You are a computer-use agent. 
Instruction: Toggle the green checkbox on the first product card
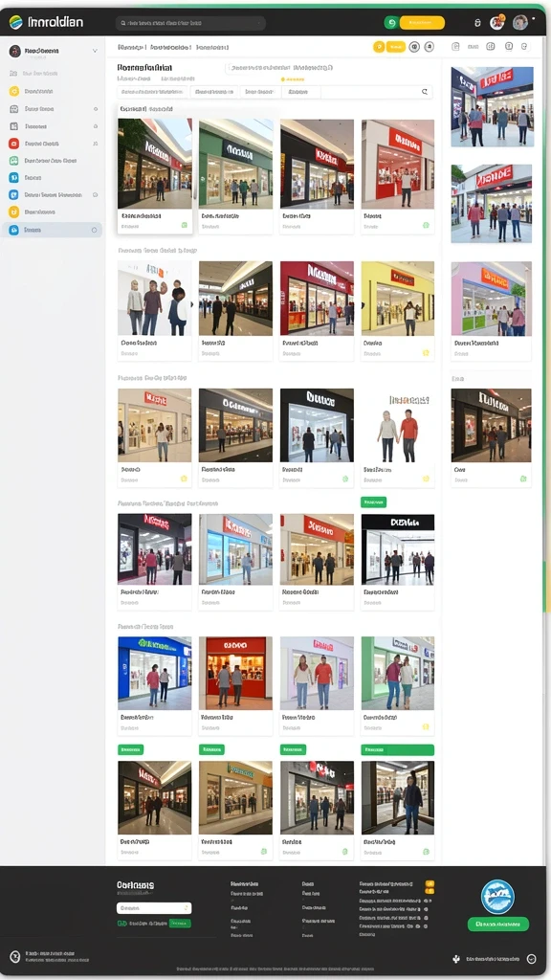click(x=184, y=225)
